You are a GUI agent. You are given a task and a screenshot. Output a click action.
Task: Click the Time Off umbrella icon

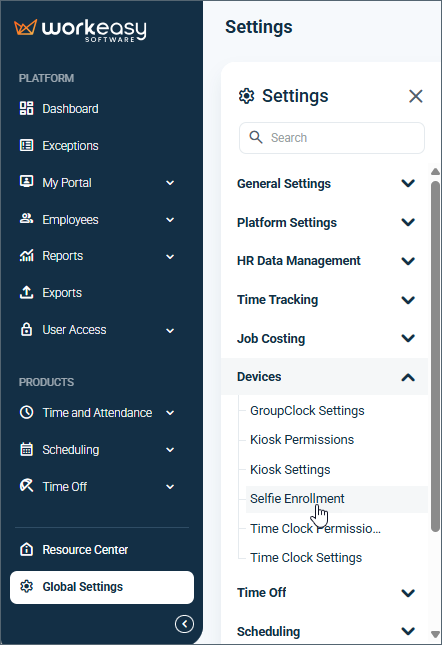pos(27,486)
